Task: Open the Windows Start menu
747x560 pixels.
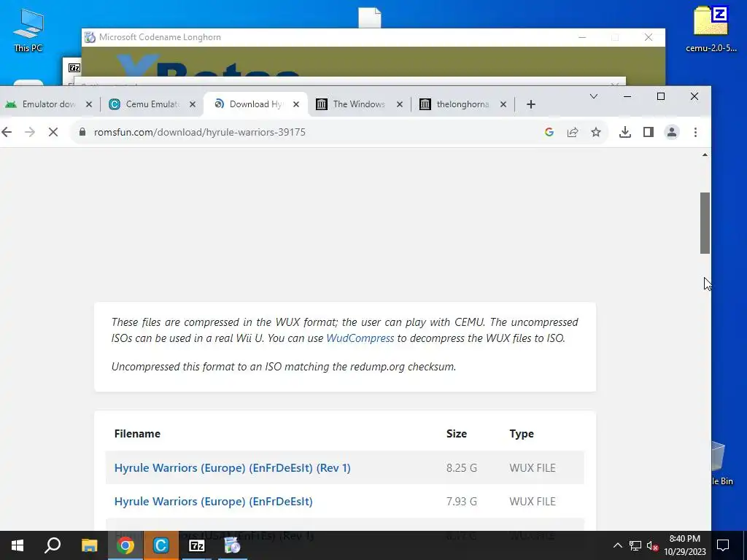Action: click(18, 545)
